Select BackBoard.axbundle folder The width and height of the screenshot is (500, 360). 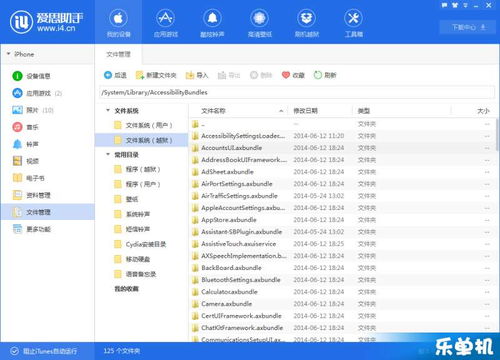click(342, 268)
